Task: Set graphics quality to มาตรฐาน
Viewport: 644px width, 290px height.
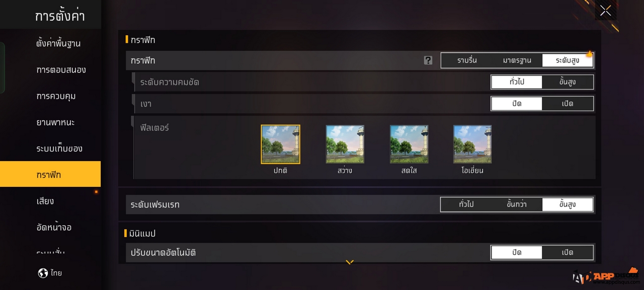Action: [x=517, y=60]
